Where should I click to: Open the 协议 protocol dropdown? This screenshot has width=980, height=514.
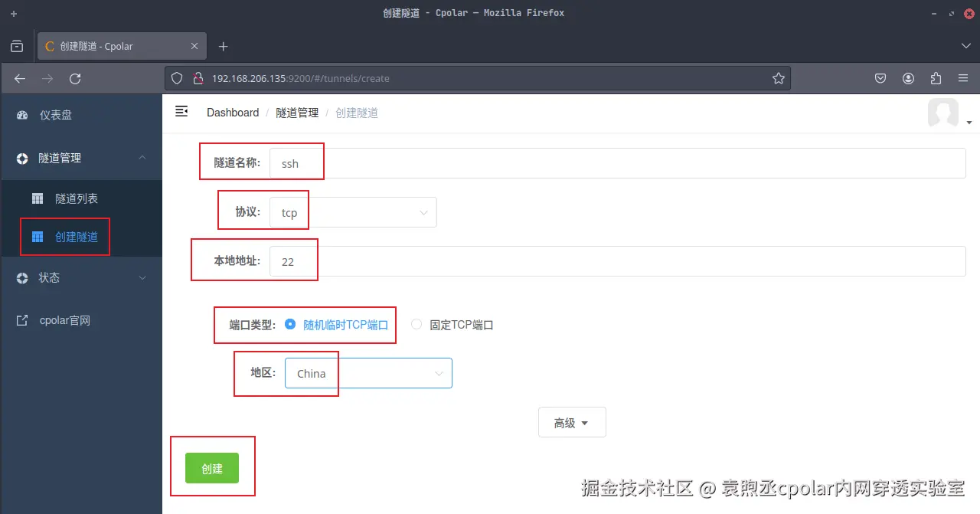point(353,212)
